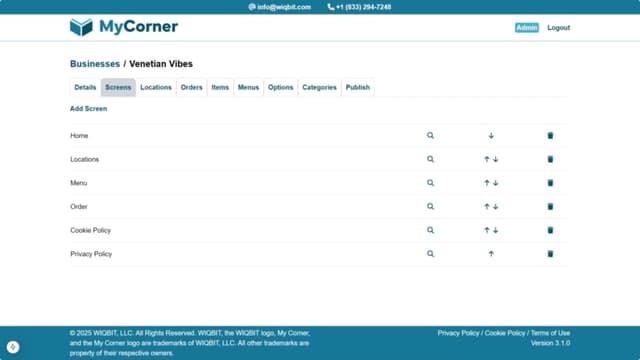The height and width of the screenshot is (360, 640).
Task: Click the Add Screen link
Action: point(89,109)
